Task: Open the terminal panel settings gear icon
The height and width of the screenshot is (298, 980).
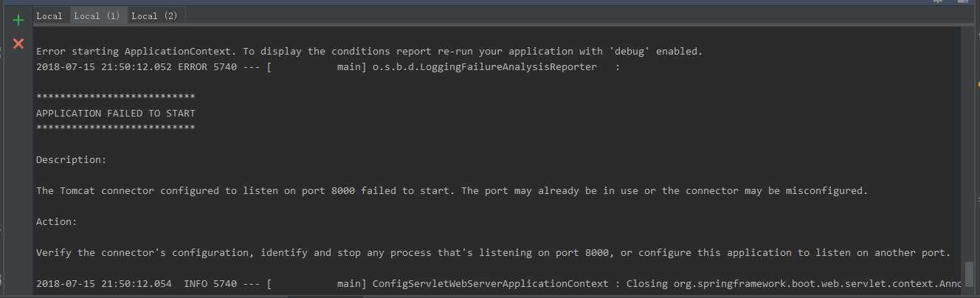Action: 938,2
